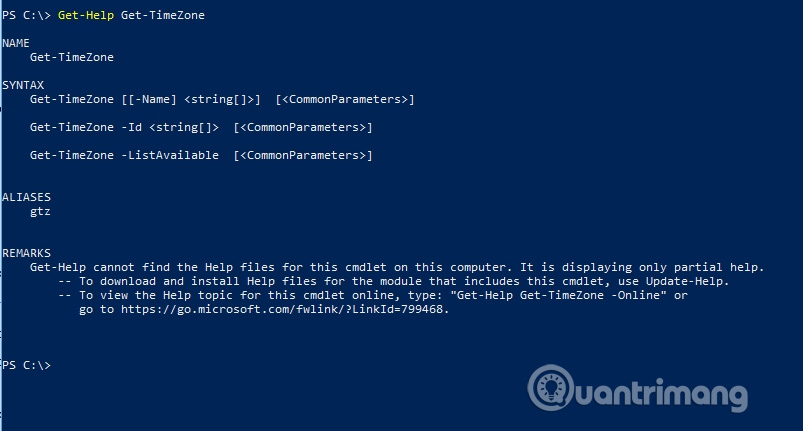Click the gtz alias text
803x431 pixels.
click(x=40, y=211)
